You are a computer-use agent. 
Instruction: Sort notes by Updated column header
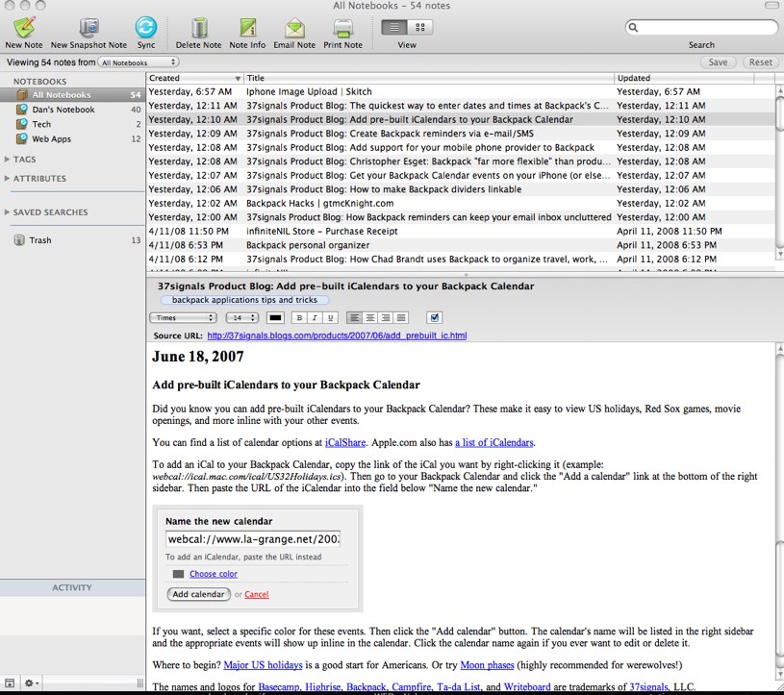tap(684, 78)
